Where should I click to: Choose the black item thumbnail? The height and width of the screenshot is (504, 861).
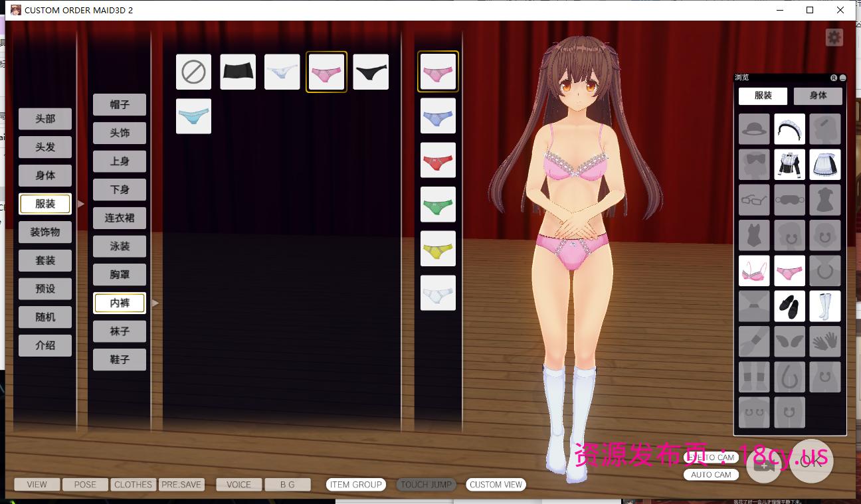(x=371, y=72)
